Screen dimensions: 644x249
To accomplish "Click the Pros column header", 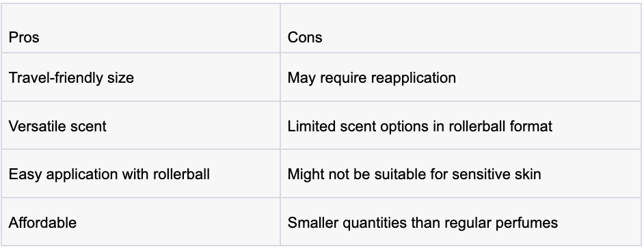I will tap(141, 28).
